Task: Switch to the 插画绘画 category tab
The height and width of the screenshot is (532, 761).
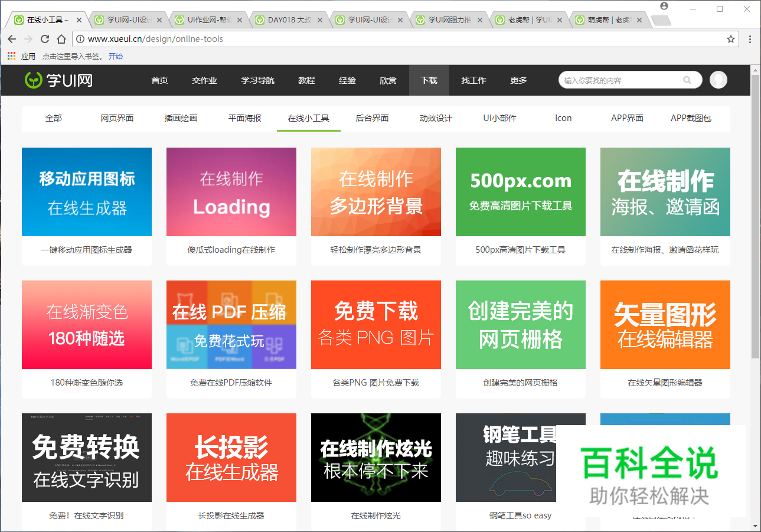Action: 181,118
